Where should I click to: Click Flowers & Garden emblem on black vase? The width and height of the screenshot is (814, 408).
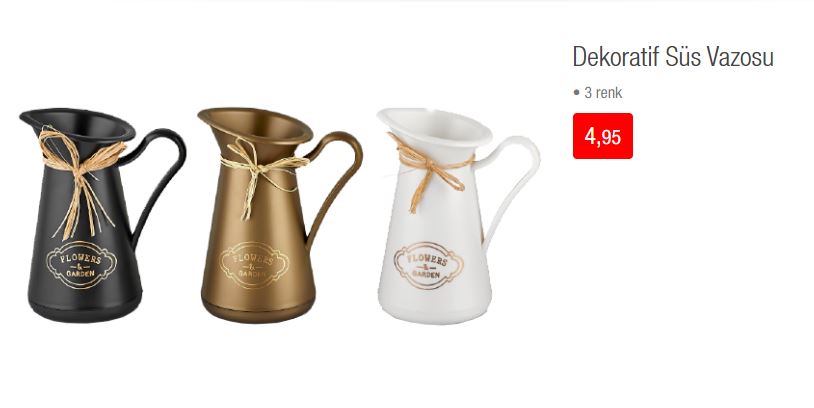point(80,265)
